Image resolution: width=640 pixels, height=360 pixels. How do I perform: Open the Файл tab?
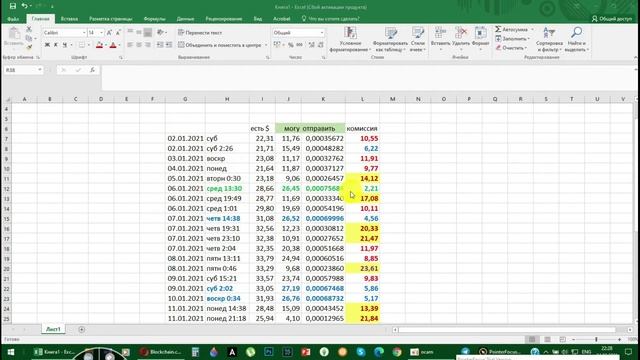click(x=13, y=19)
